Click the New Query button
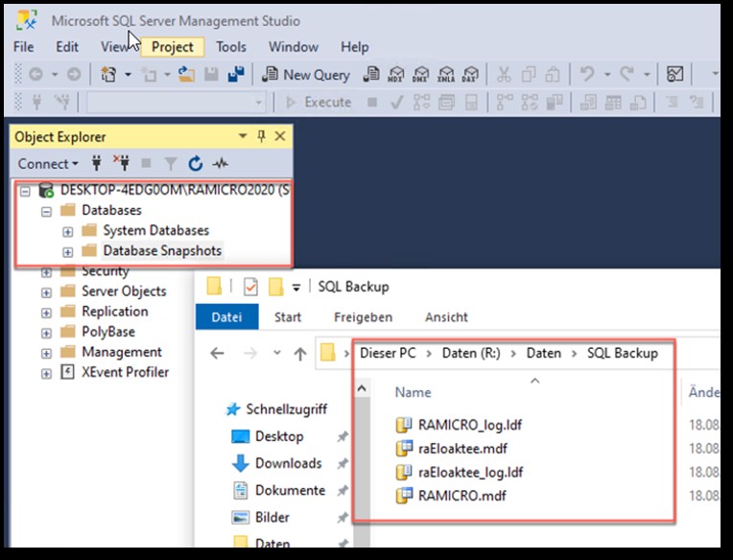 click(x=306, y=74)
